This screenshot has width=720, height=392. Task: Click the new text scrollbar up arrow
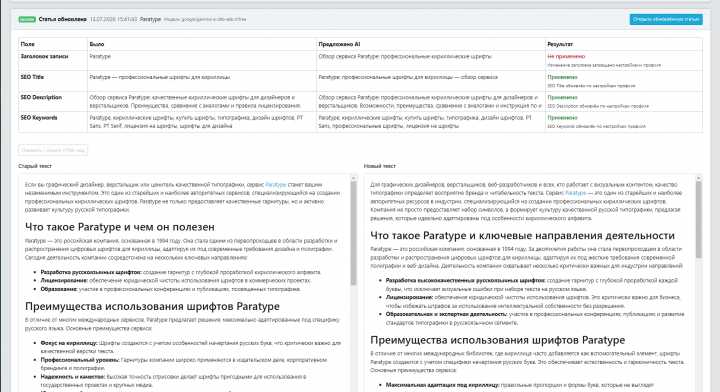click(x=698, y=178)
